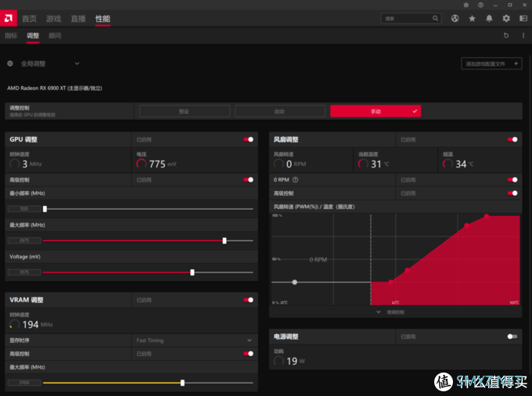
Task: Click the 添加游戏配置文件 button
Action: [x=491, y=63]
